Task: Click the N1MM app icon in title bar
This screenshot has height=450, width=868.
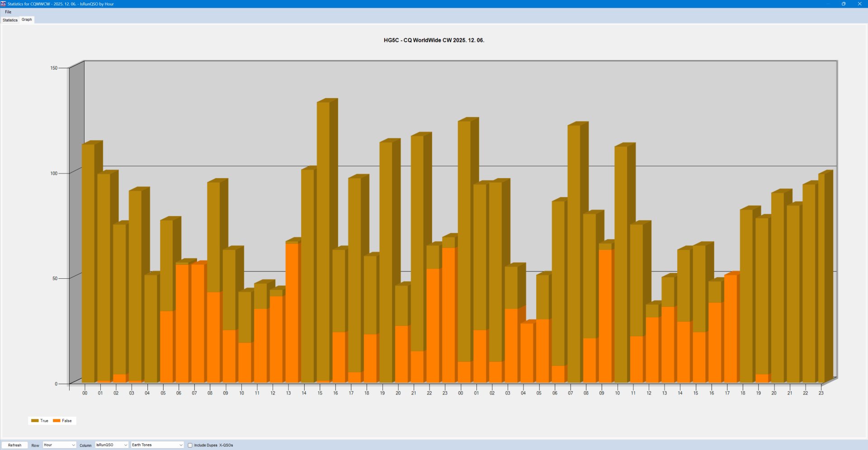Action: [4, 4]
